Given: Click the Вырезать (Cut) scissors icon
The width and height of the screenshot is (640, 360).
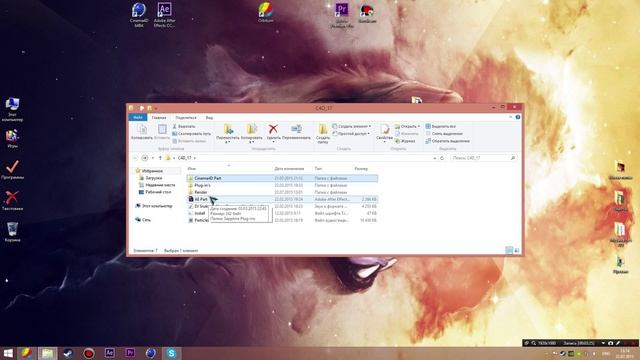Looking at the screenshot, I should click(184, 127).
